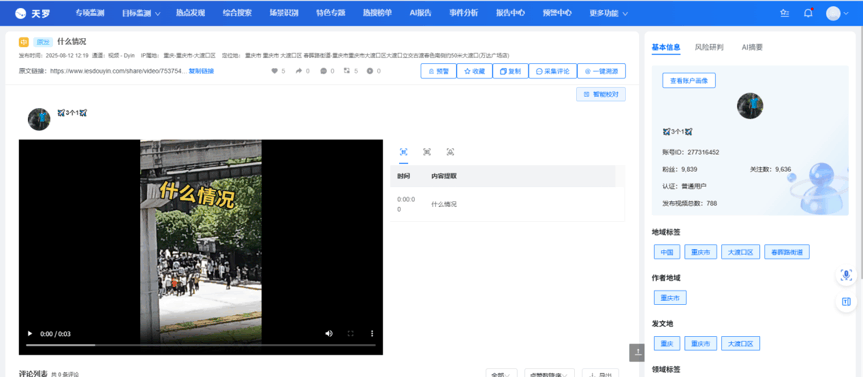863x377 pixels.
Task: Click the 重庆 tag under 发文地
Action: click(x=667, y=343)
